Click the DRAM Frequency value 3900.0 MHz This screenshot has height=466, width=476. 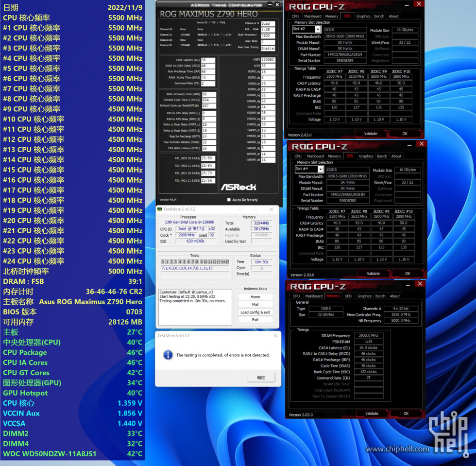[x=369, y=336]
